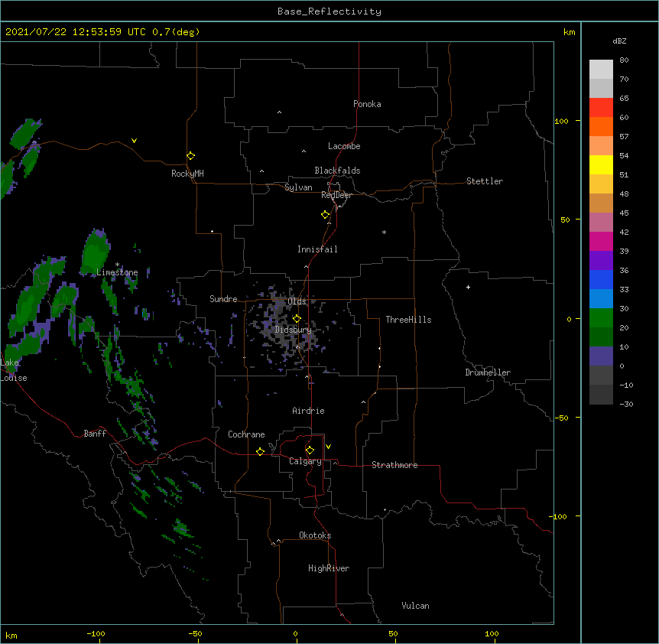Click the Blackfalds town label
The image size is (659, 644).
pyautogui.click(x=337, y=171)
